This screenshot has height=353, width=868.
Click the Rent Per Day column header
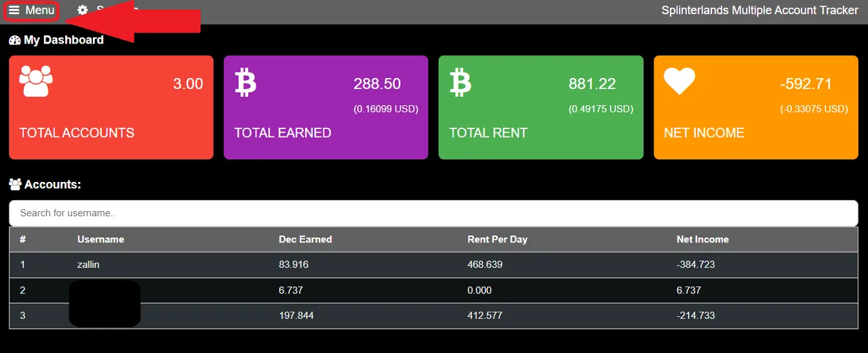pyautogui.click(x=497, y=239)
